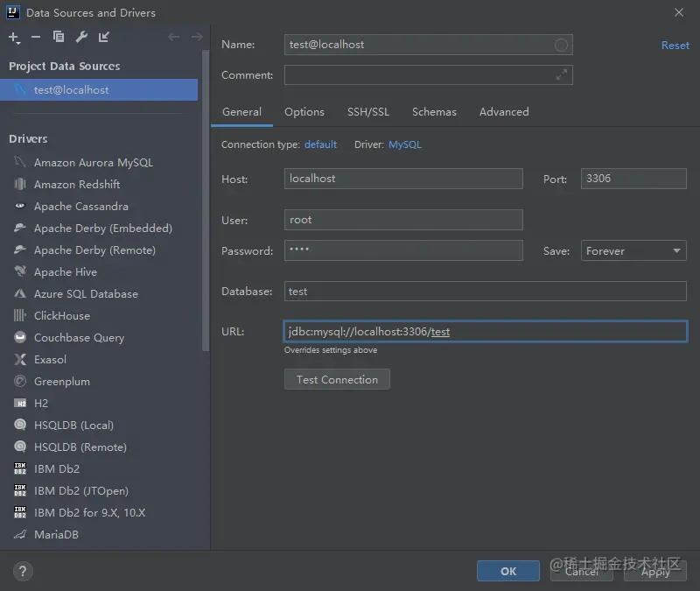
Task: Click the Reset link
Action: coord(675,46)
